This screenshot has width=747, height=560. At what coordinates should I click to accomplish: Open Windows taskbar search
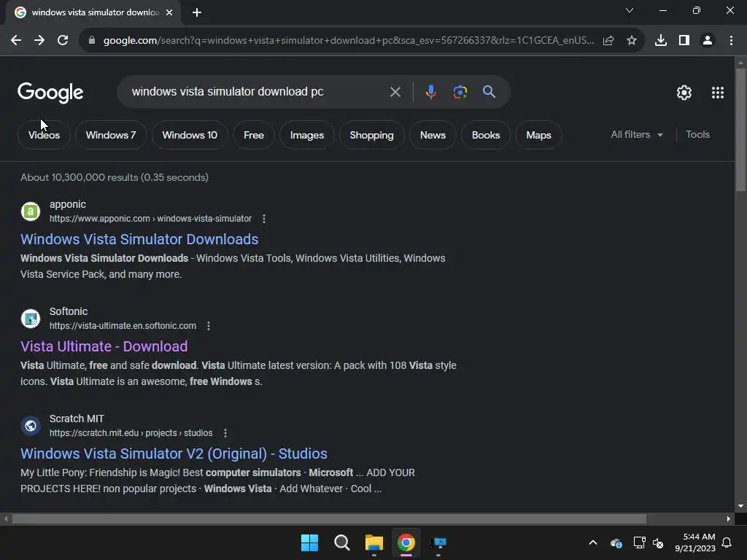[x=342, y=542]
